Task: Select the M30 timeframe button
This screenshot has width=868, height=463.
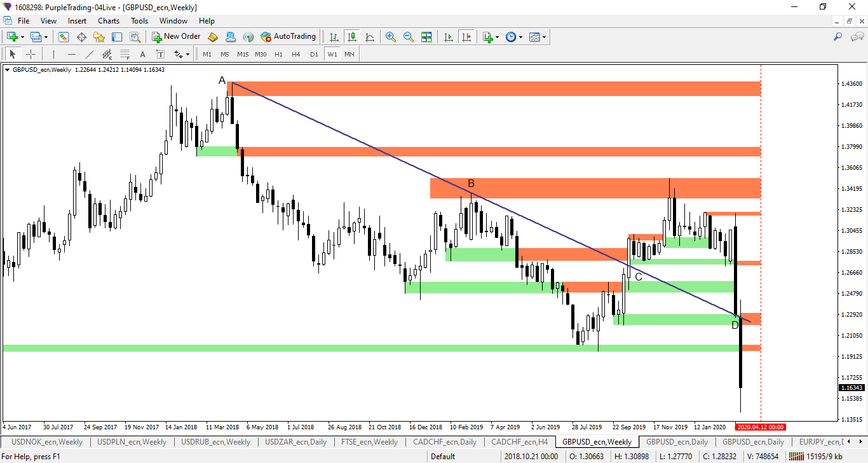Action: coord(261,54)
